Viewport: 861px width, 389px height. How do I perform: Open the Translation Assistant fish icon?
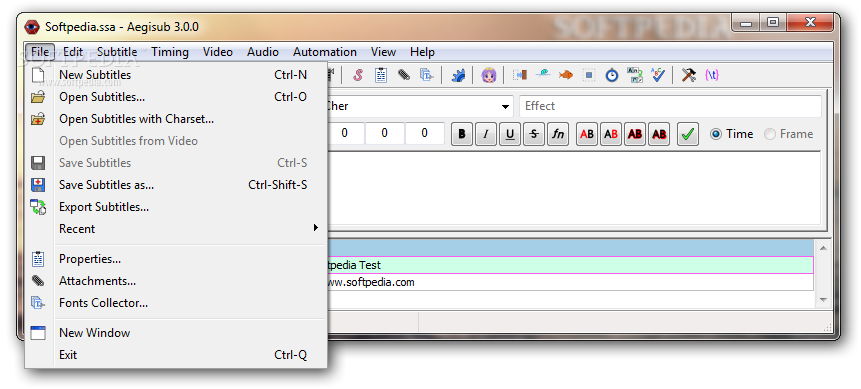pos(566,75)
